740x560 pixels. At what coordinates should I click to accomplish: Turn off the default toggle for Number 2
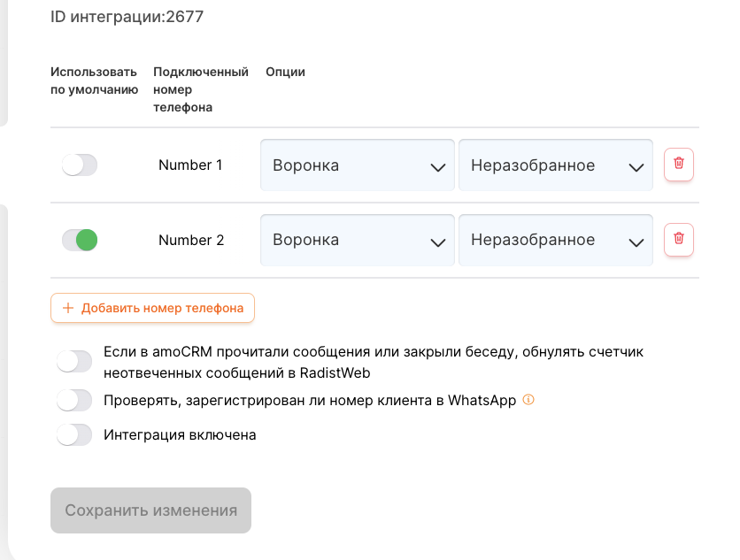[79, 240]
